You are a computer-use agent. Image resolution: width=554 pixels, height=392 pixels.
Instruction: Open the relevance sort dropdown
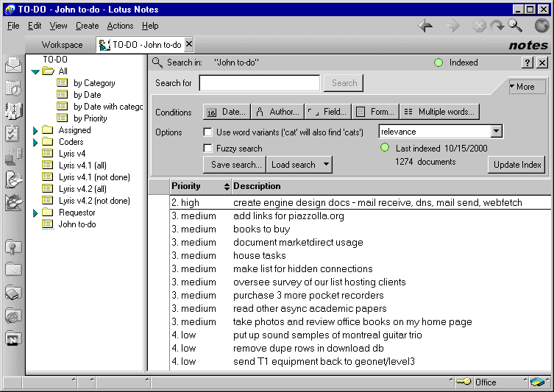click(496, 132)
